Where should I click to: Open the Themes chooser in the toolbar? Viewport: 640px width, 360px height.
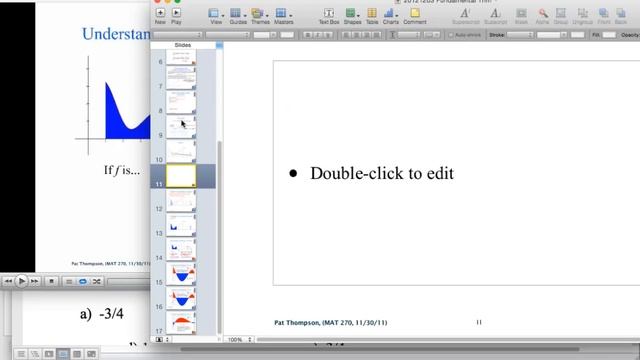pos(260,16)
